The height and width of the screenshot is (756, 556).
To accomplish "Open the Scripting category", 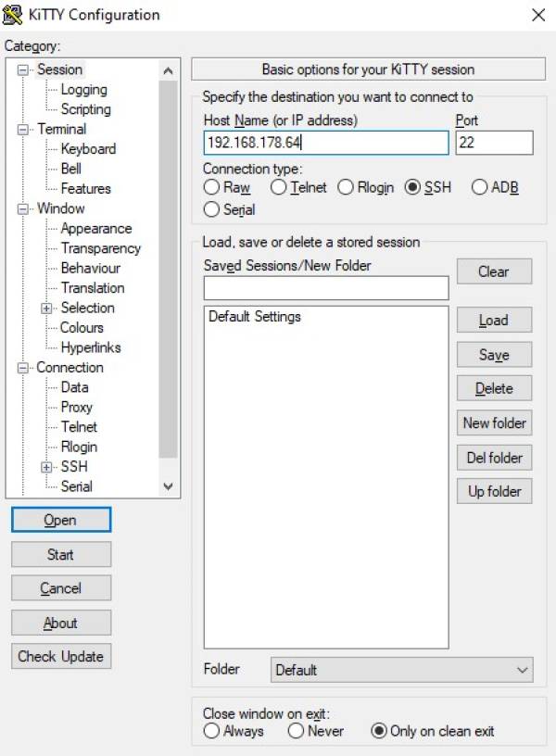I will point(86,109).
